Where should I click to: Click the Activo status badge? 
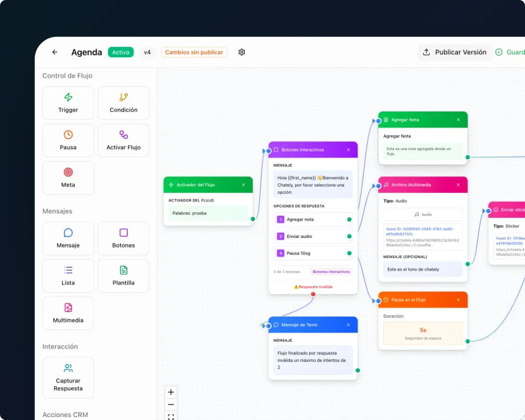click(x=120, y=52)
